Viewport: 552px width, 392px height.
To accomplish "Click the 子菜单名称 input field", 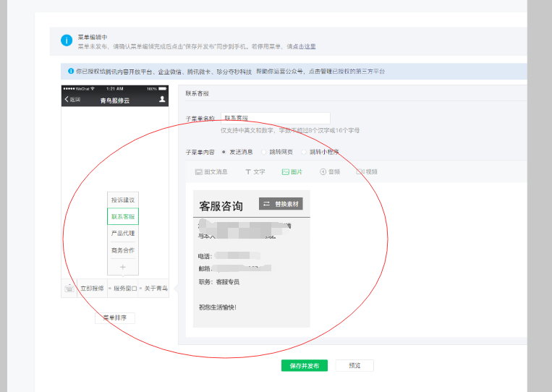I will 276,118.
